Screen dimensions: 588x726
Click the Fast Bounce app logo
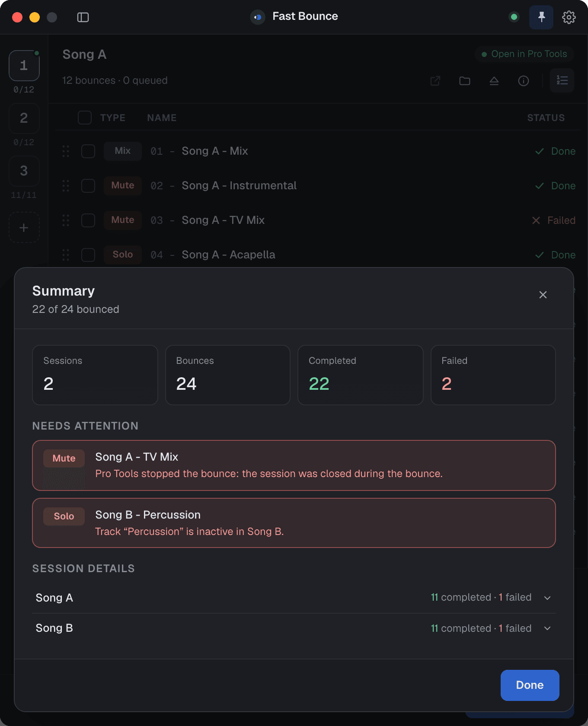click(x=258, y=17)
